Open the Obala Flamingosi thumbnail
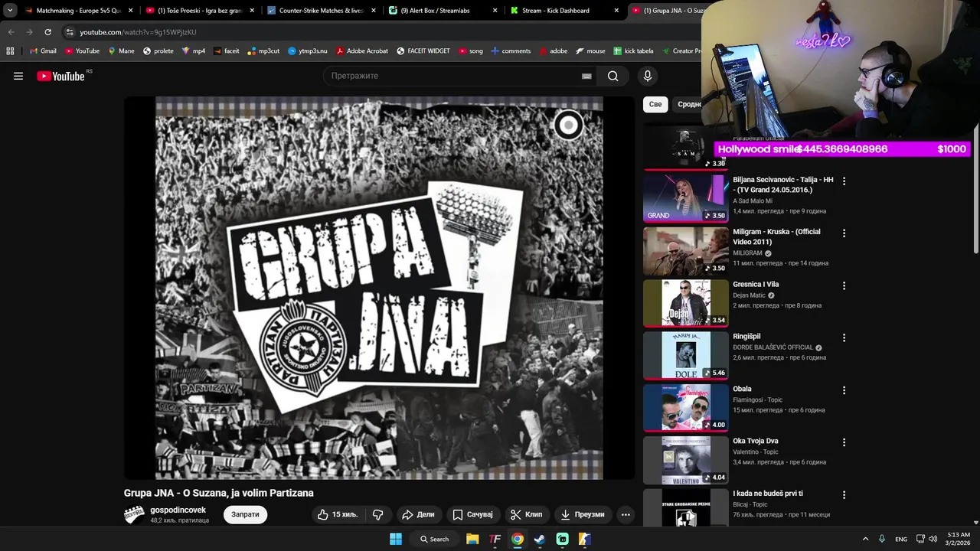 [685, 407]
